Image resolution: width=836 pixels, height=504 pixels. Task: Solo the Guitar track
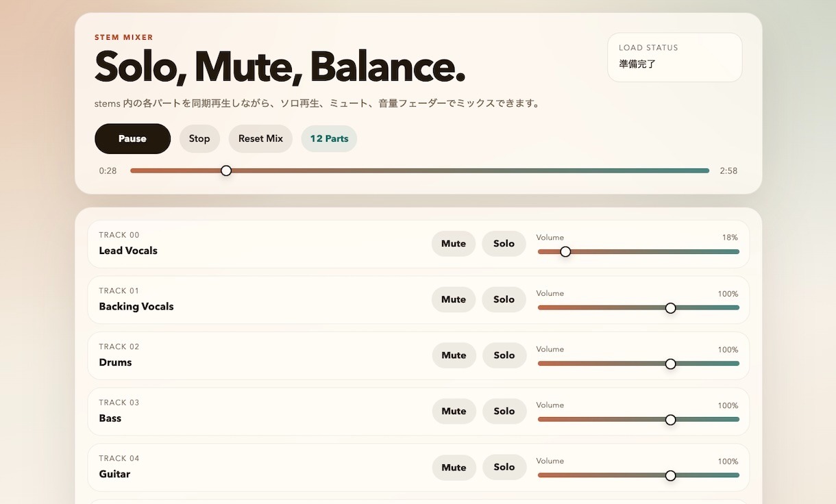(504, 468)
